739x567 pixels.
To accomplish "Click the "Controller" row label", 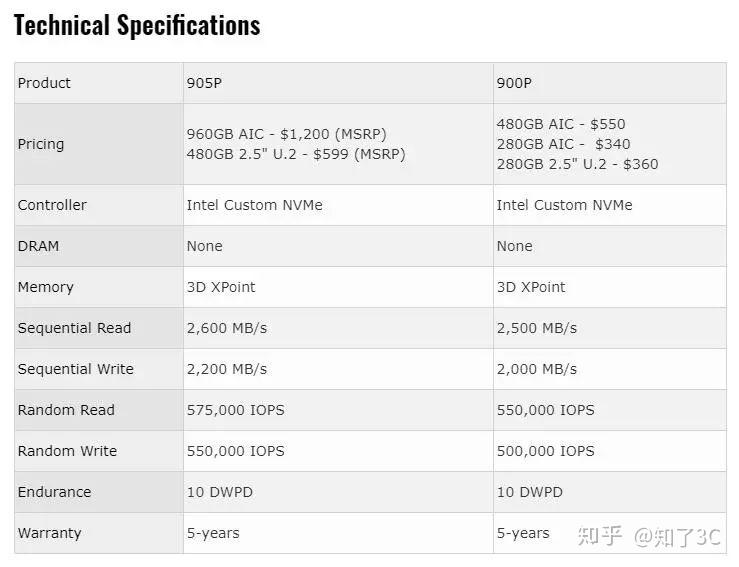I will 52,205.
